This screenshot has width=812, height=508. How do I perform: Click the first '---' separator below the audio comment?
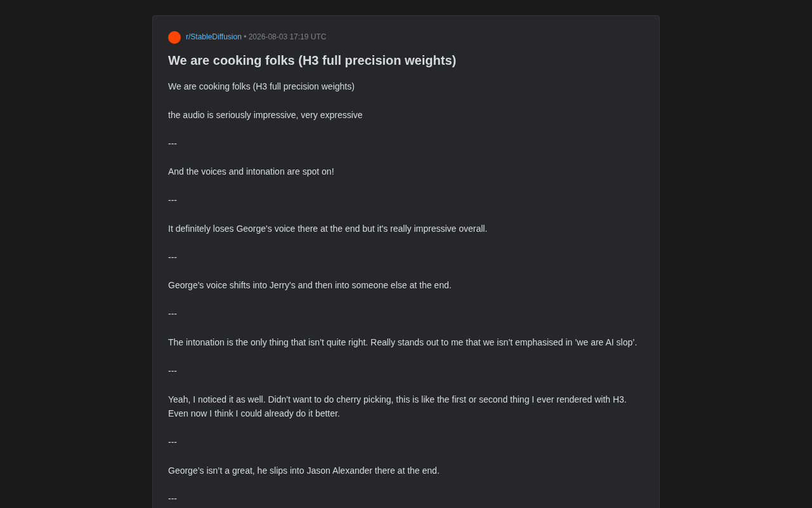click(173, 144)
